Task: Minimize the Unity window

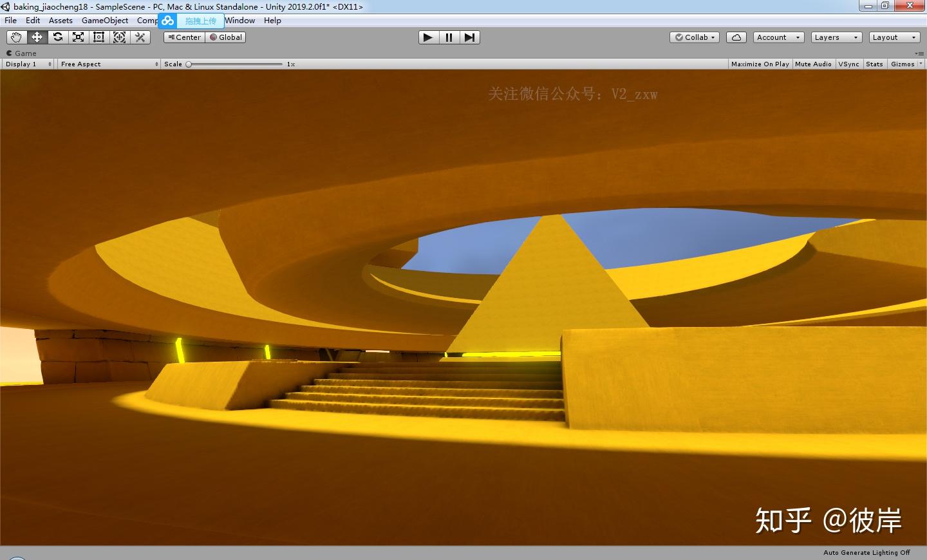Action: pyautogui.click(x=868, y=6)
